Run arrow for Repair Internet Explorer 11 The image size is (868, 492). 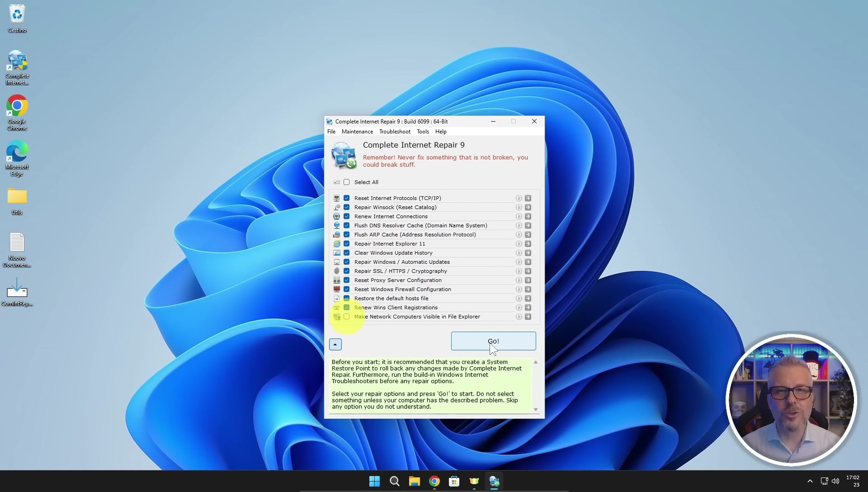[x=528, y=244]
